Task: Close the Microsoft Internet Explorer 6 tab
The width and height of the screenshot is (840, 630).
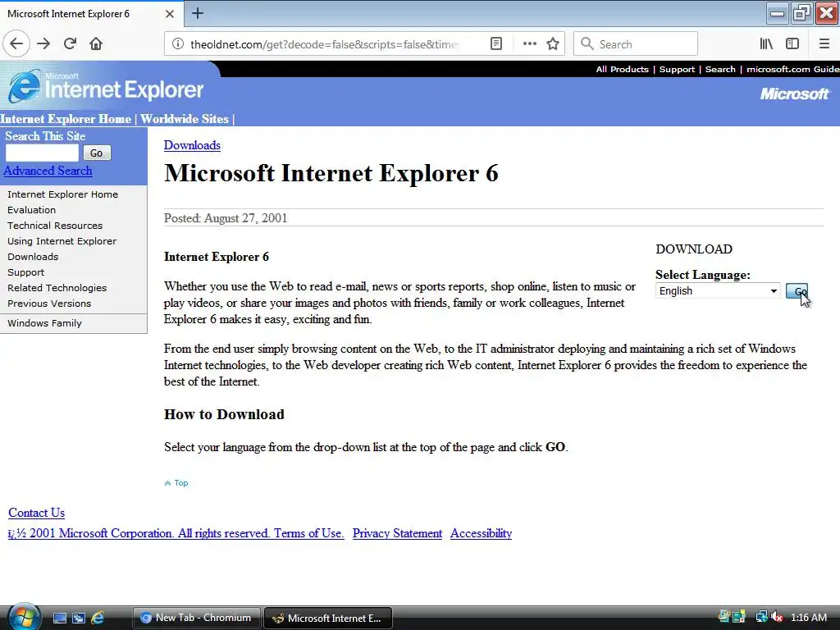Action: (x=170, y=14)
